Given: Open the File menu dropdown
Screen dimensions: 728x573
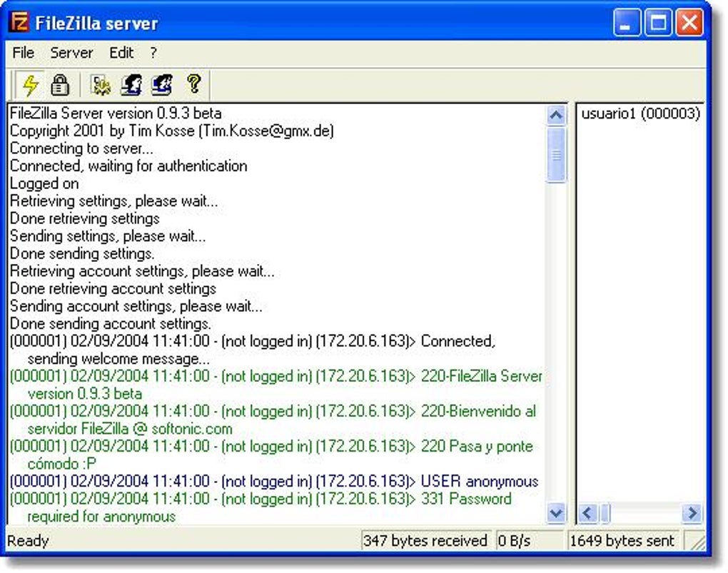Looking at the screenshot, I should [23, 53].
